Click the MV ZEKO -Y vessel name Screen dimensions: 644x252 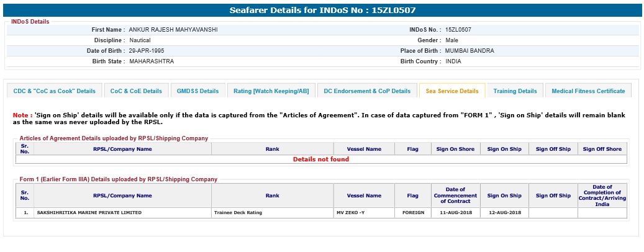coord(350,213)
